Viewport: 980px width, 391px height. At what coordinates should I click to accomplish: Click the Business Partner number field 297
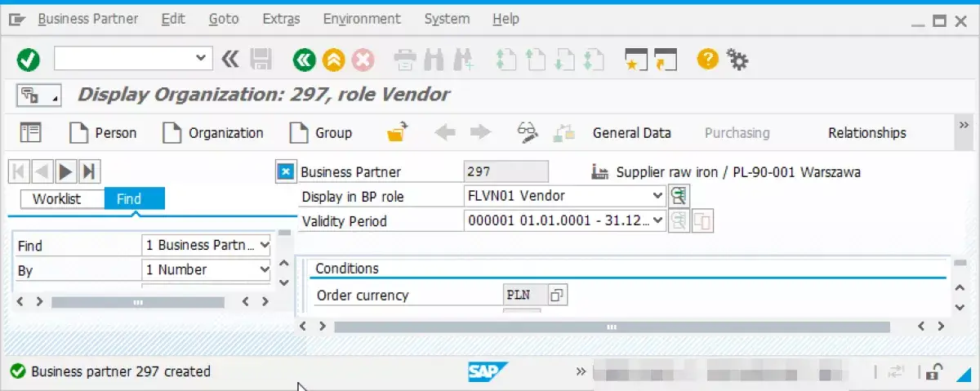(x=506, y=171)
